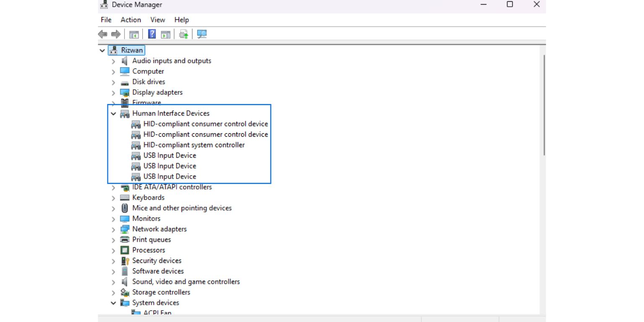
Task: Collapse the Human Interface Devices category
Action: [x=113, y=114]
